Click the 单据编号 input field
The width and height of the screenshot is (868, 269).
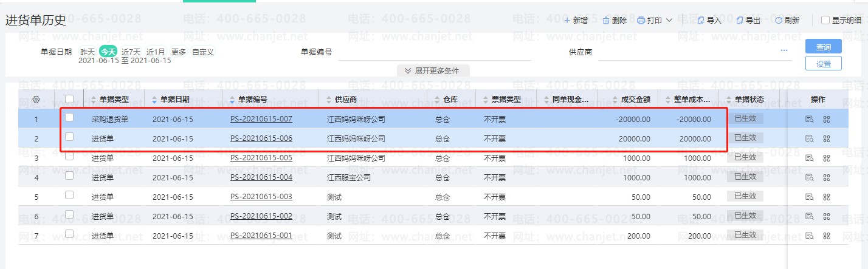click(x=435, y=52)
